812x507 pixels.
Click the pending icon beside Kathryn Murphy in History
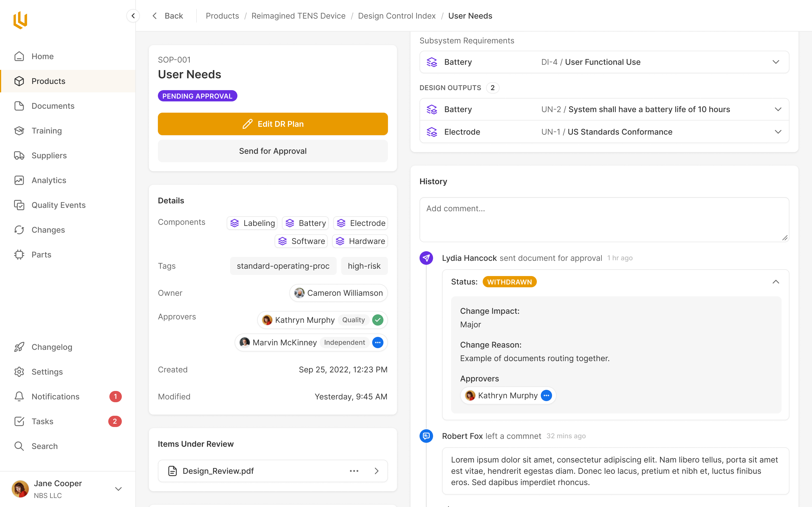(546, 395)
